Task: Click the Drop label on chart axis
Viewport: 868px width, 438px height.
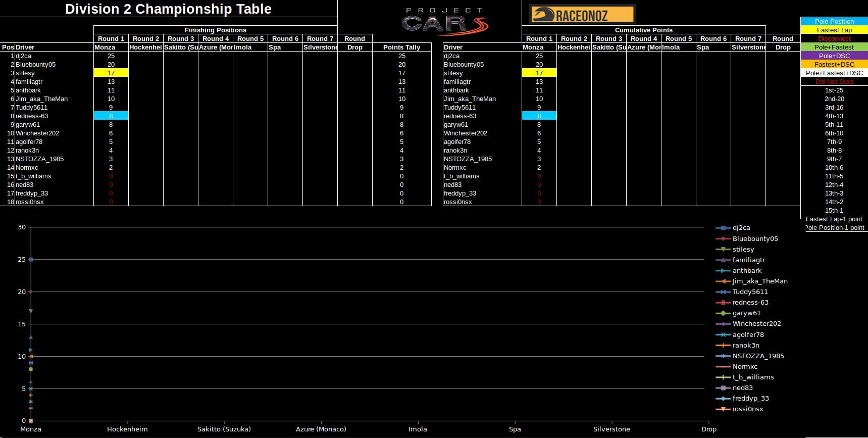Action: point(708,429)
